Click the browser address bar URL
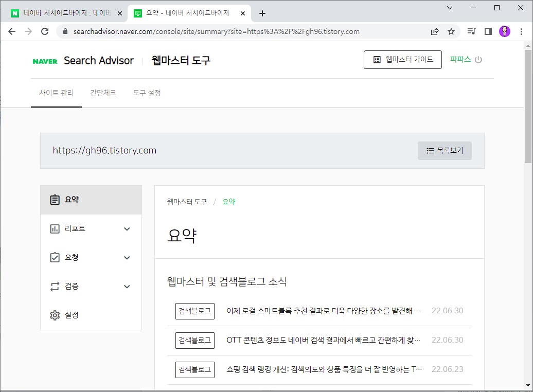Viewport: 533px width, 392px height. click(x=216, y=31)
